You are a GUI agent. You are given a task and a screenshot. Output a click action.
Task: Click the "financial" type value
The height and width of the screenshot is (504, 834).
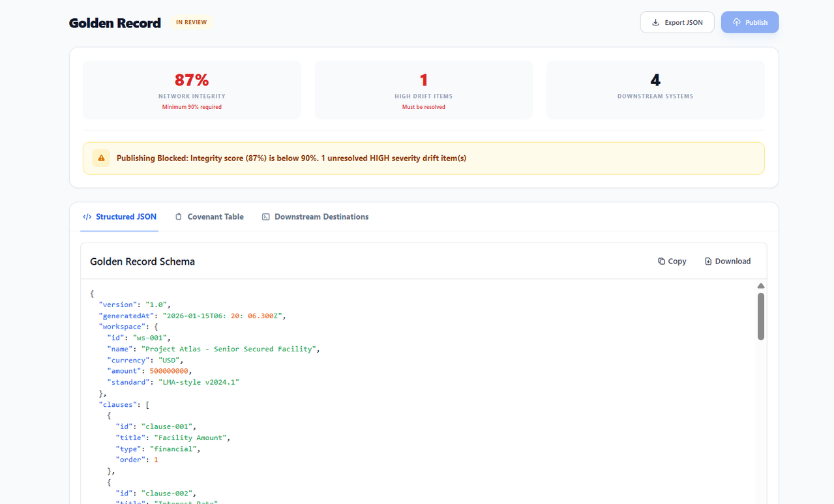[173, 449]
